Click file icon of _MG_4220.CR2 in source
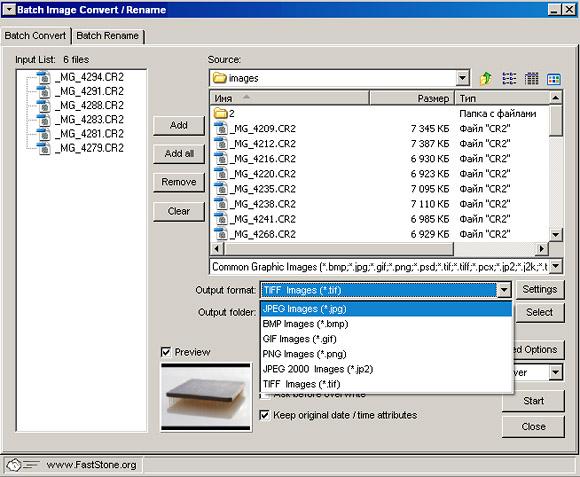This screenshot has height=477, width=580. (x=221, y=174)
